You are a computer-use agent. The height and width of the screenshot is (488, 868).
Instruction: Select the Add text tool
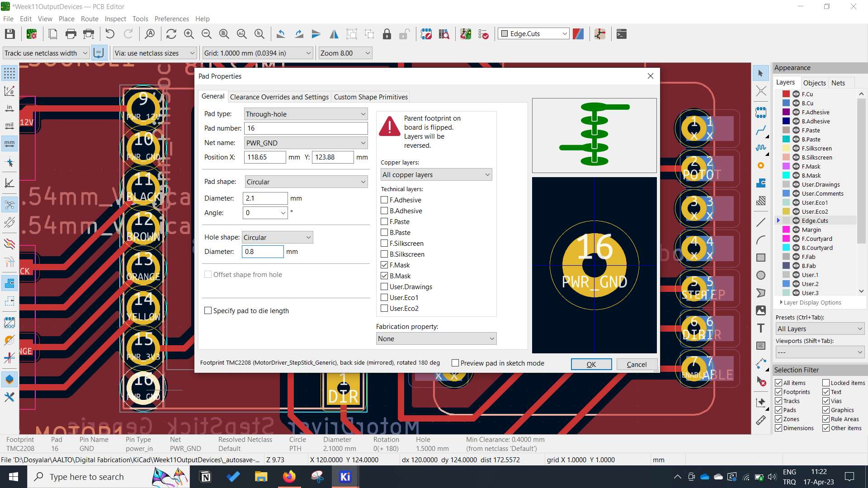[x=761, y=328]
